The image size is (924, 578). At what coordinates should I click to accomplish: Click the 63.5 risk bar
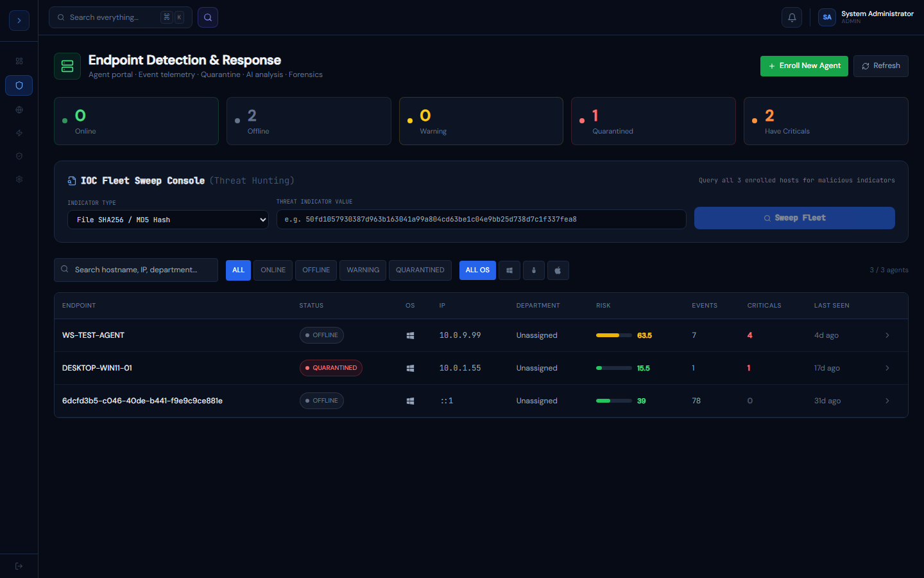(x=614, y=335)
